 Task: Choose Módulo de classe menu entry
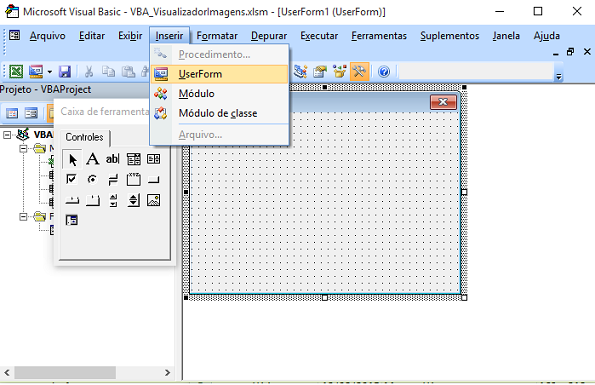219,113
